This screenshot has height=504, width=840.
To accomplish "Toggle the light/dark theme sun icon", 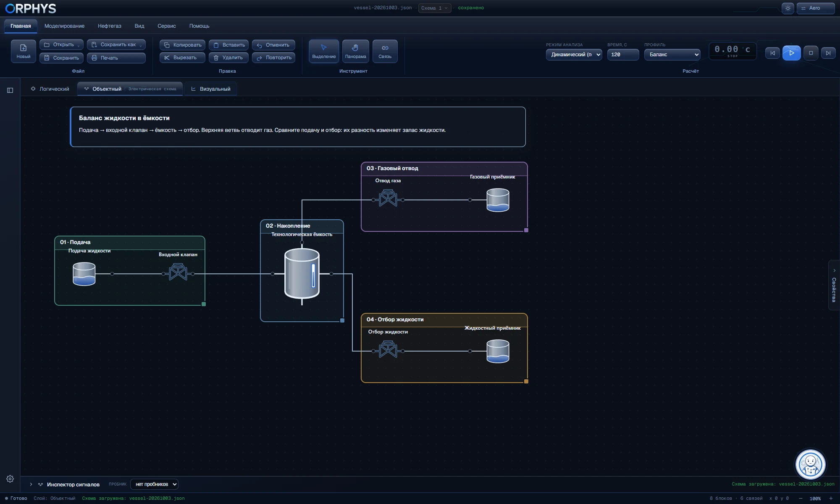I will [787, 8].
